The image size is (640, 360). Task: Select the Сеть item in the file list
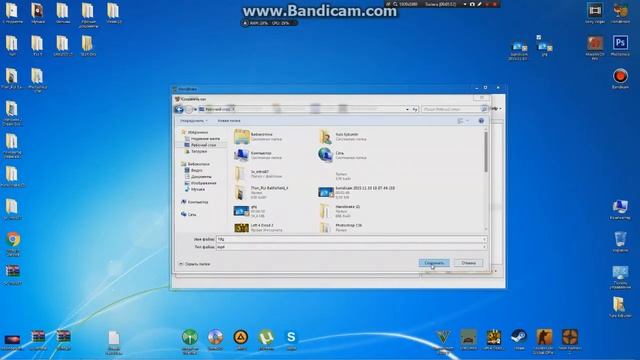(x=342, y=155)
